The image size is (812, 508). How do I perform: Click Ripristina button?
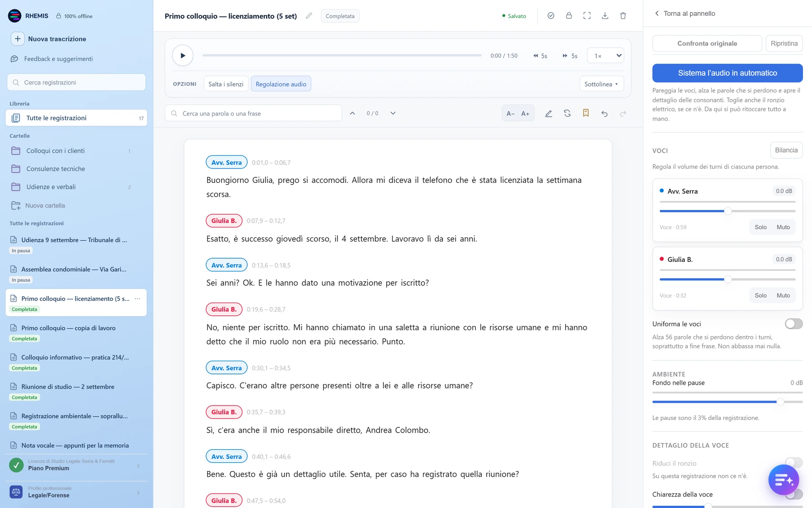[x=784, y=43]
